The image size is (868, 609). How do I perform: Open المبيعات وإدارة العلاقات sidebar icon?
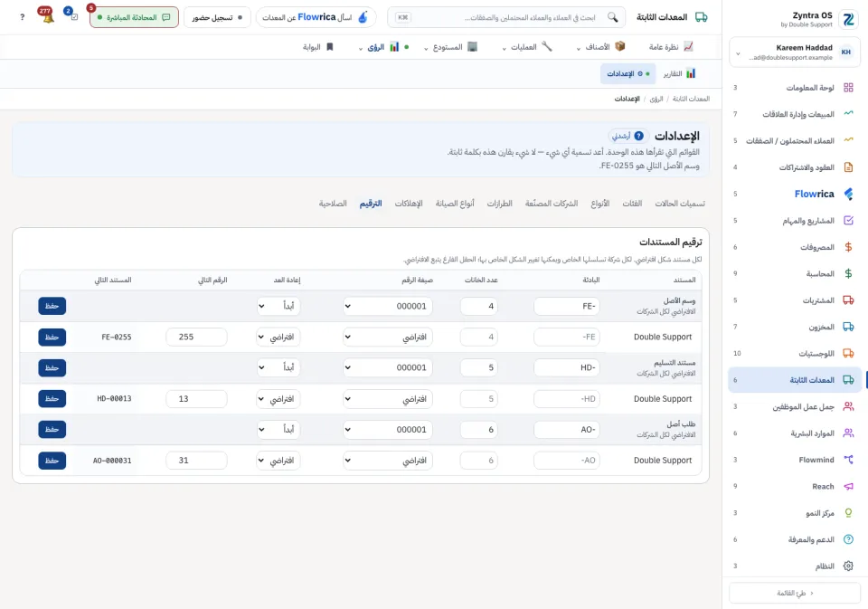(x=848, y=114)
